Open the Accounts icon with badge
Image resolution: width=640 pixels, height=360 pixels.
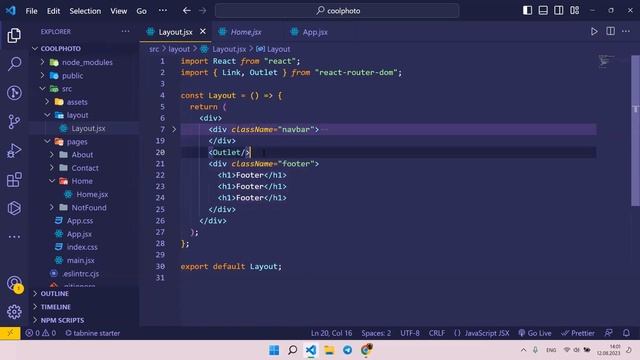click(x=15, y=284)
